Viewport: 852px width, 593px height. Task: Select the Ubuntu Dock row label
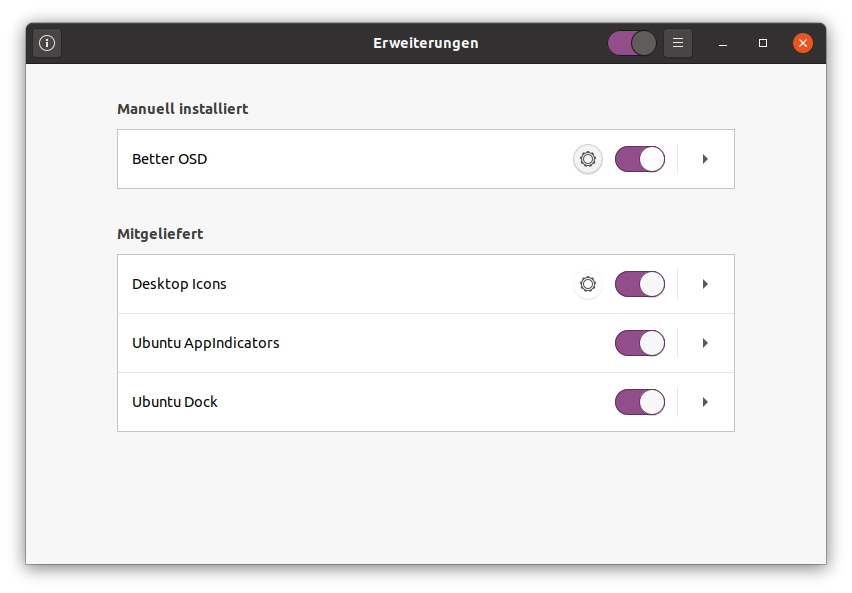pos(174,402)
